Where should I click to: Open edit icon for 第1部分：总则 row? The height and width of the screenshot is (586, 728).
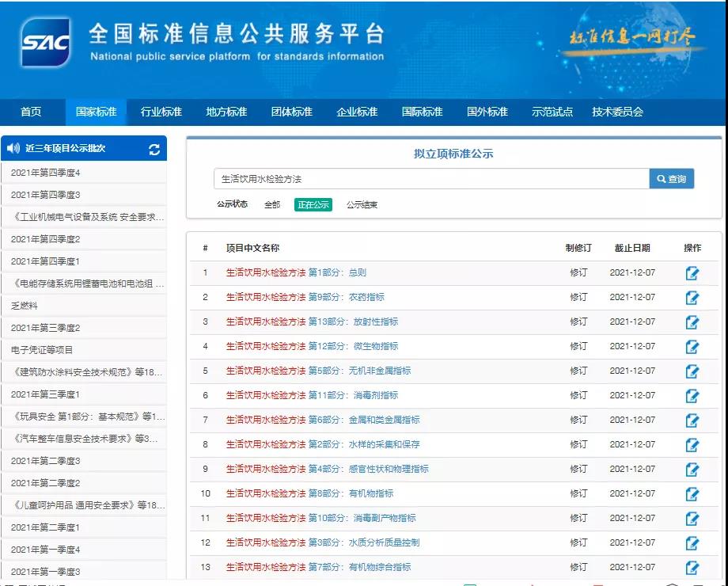point(692,273)
